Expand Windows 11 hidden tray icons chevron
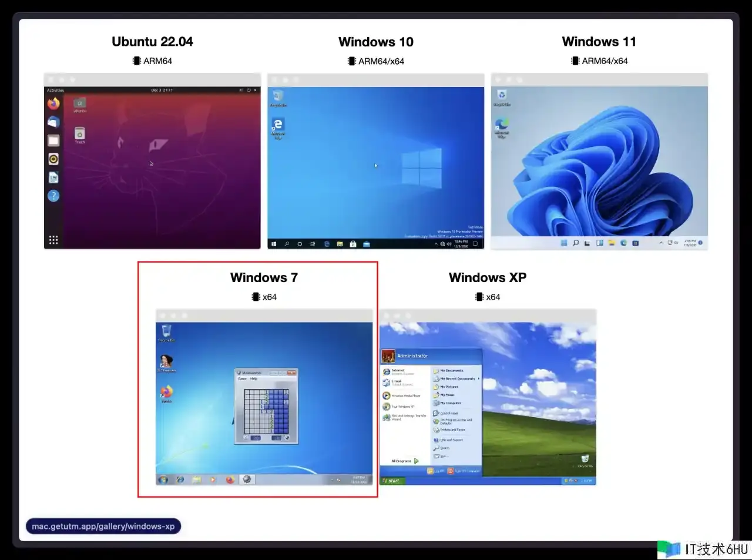 [661, 243]
